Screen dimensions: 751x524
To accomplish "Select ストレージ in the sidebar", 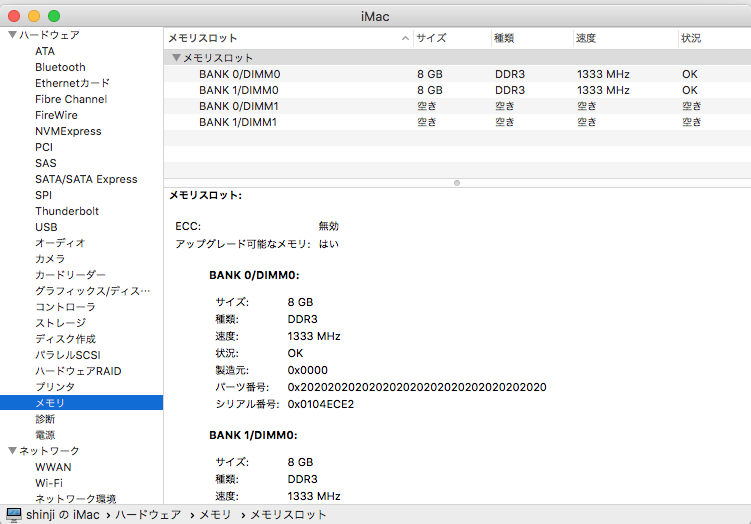I will click(x=60, y=323).
